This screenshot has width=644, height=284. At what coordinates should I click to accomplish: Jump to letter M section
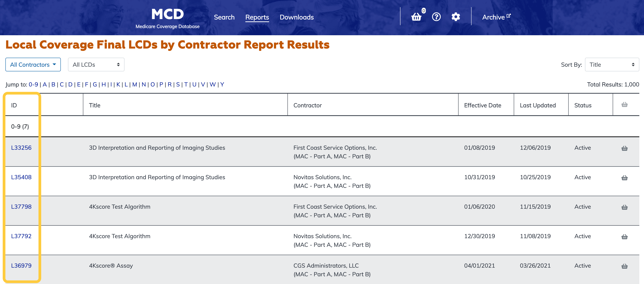coord(135,84)
